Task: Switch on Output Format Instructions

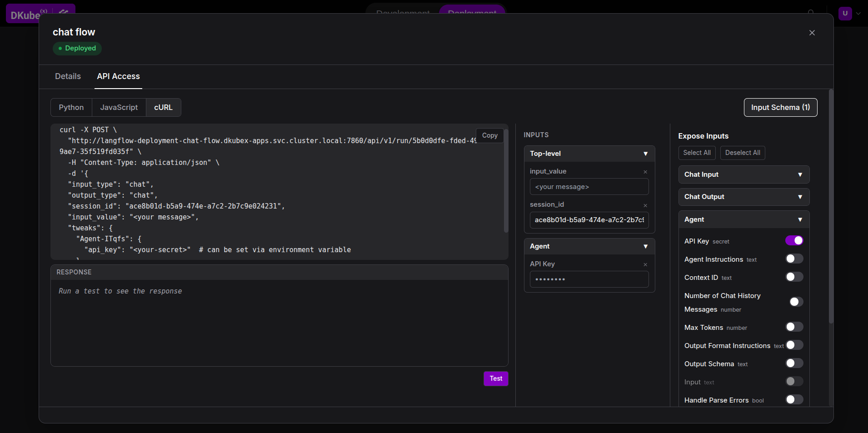Action: click(x=794, y=345)
